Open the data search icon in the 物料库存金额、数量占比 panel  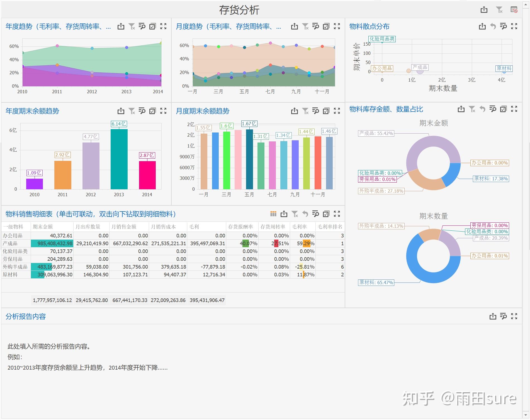coord(493,109)
